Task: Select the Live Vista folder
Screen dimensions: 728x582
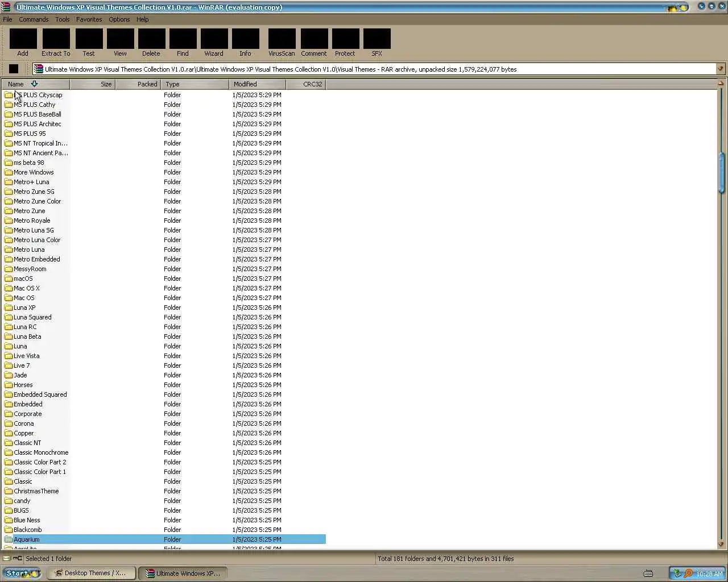Action: point(27,356)
